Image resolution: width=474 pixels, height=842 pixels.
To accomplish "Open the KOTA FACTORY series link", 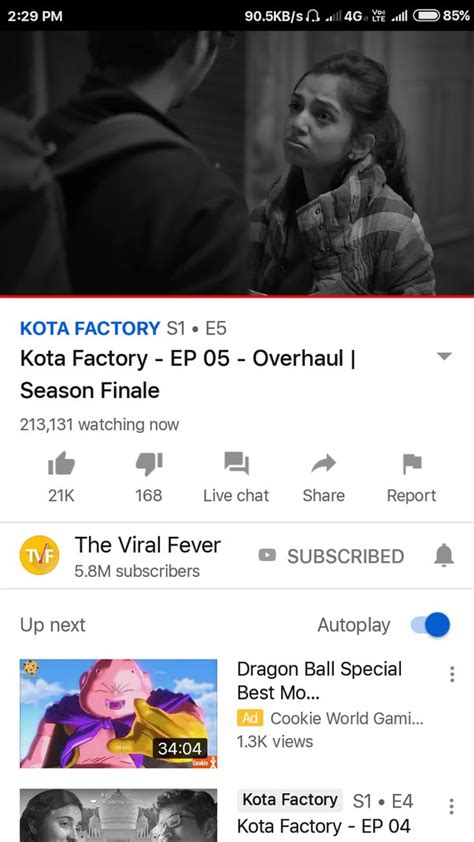I will click(x=90, y=328).
